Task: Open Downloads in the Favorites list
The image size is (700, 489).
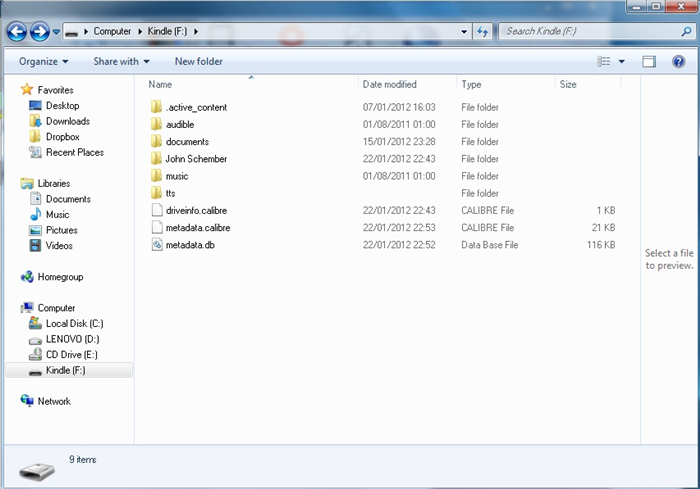Action: tap(68, 121)
